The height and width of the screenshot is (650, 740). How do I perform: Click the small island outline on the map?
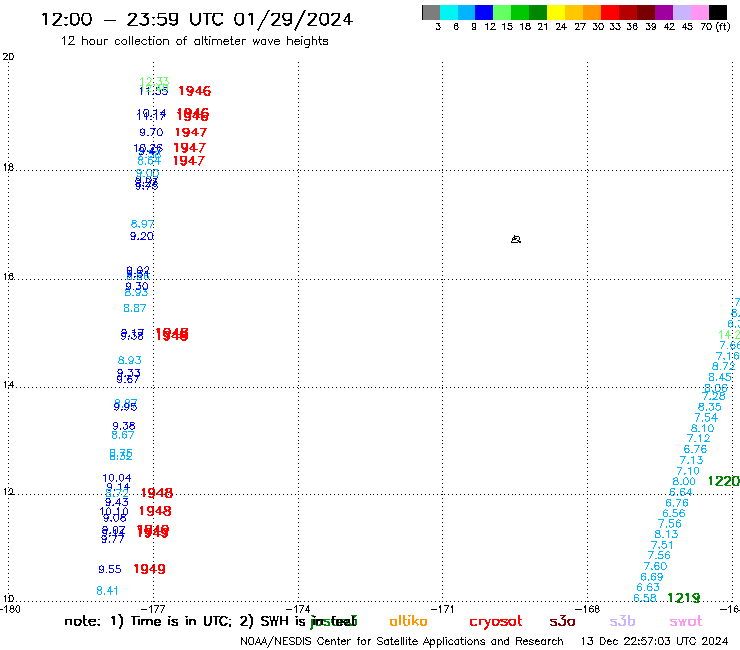(516, 239)
